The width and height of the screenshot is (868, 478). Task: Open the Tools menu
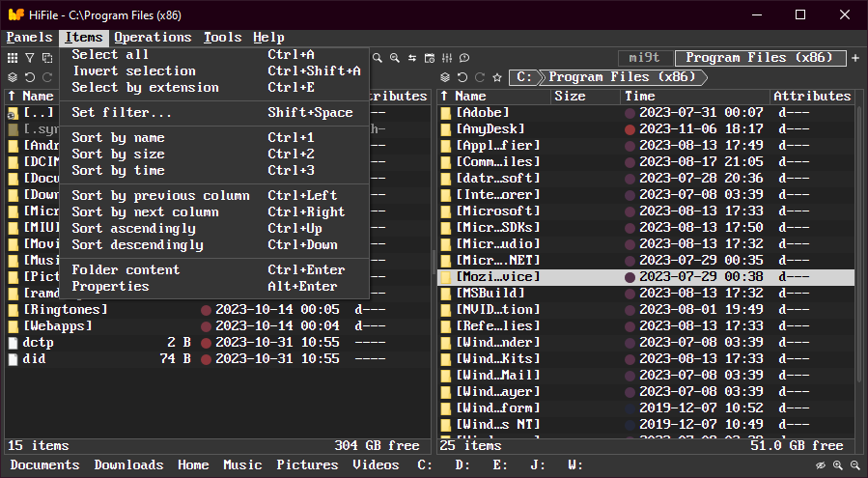222,38
